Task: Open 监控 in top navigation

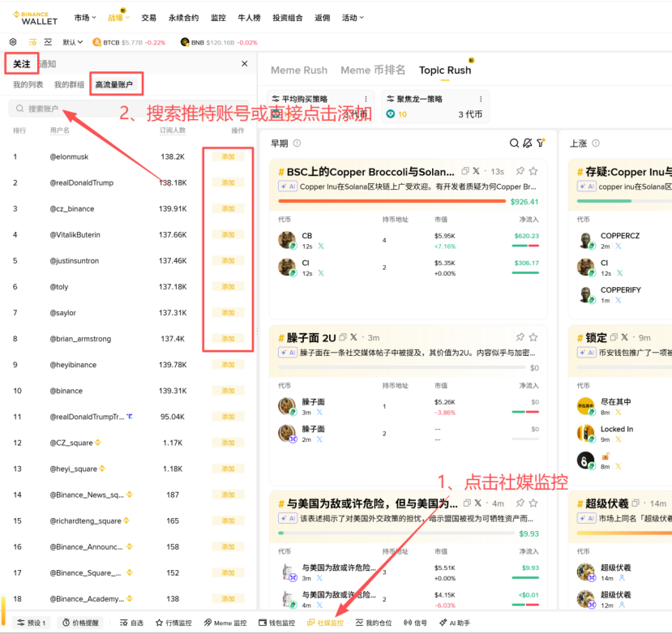Action: tap(218, 18)
